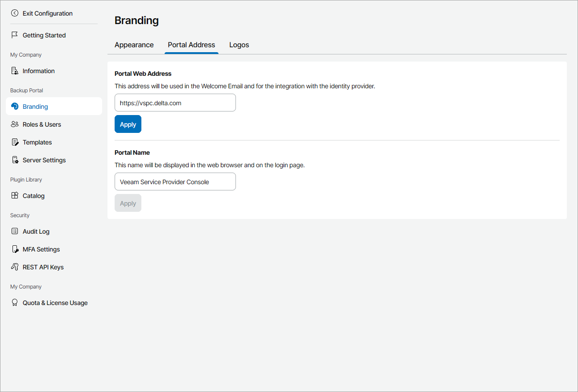Click the Branding palette icon
Image resolution: width=578 pixels, height=392 pixels.
[15, 107]
